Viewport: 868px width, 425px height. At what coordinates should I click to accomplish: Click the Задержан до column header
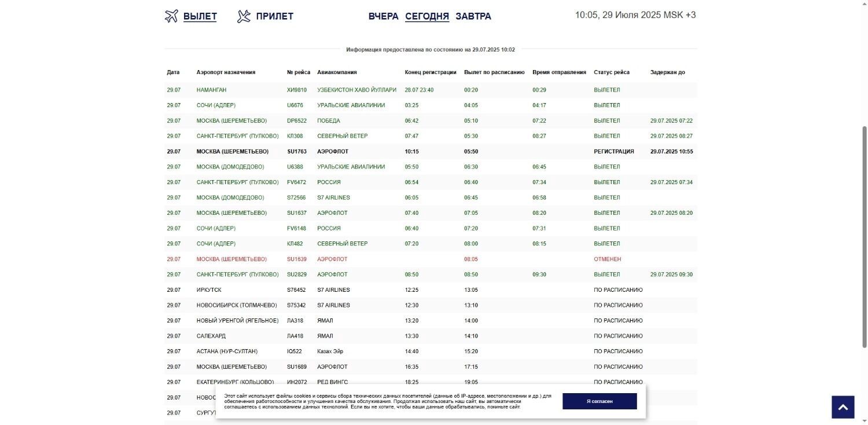(x=668, y=72)
